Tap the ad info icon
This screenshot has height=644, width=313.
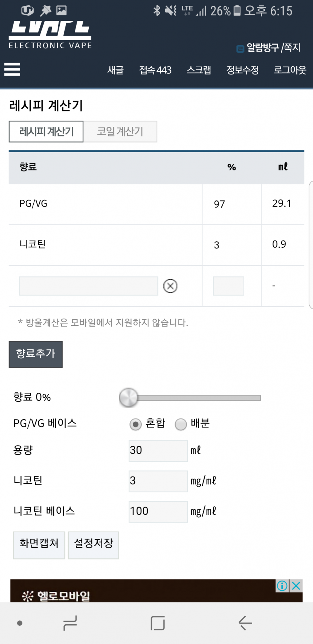tap(282, 586)
